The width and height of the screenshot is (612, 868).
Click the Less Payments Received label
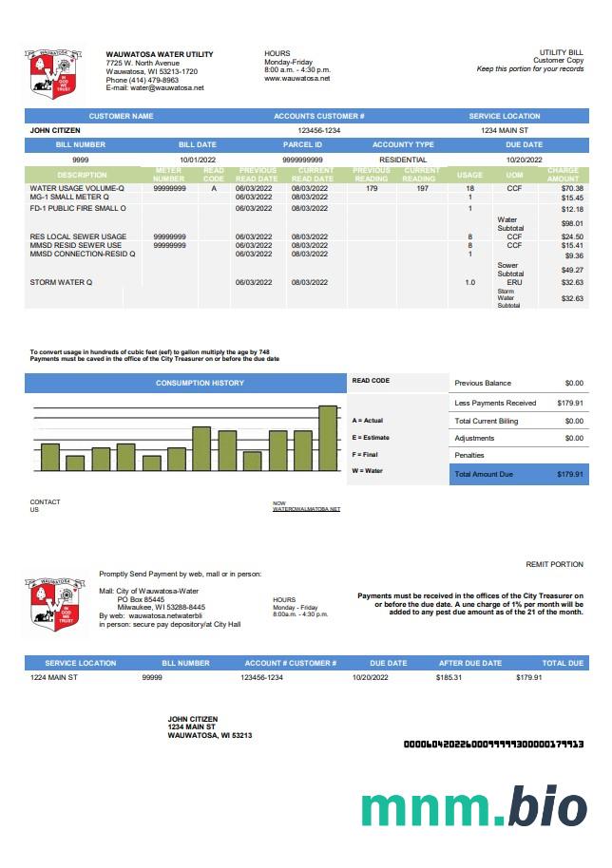[x=495, y=403]
